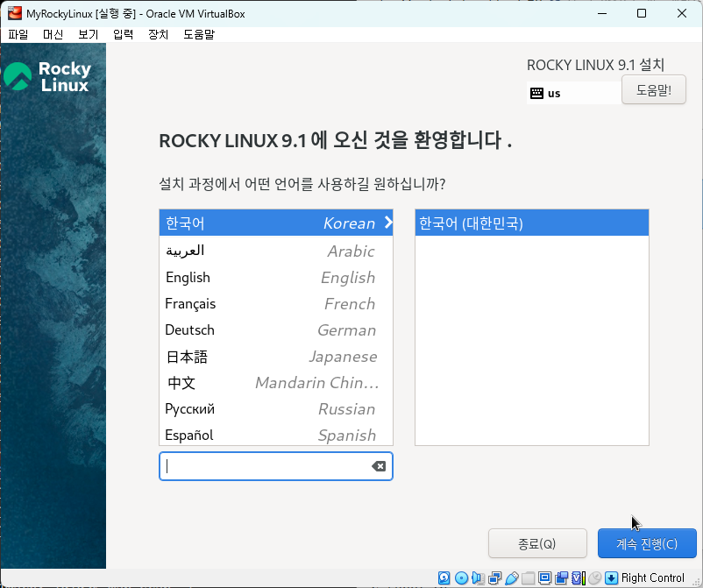Image resolution: width=703 pixels, height=588 pixels.
Task: Click the audio status icon
Action: pyautogui.click(x=478, y=577)
